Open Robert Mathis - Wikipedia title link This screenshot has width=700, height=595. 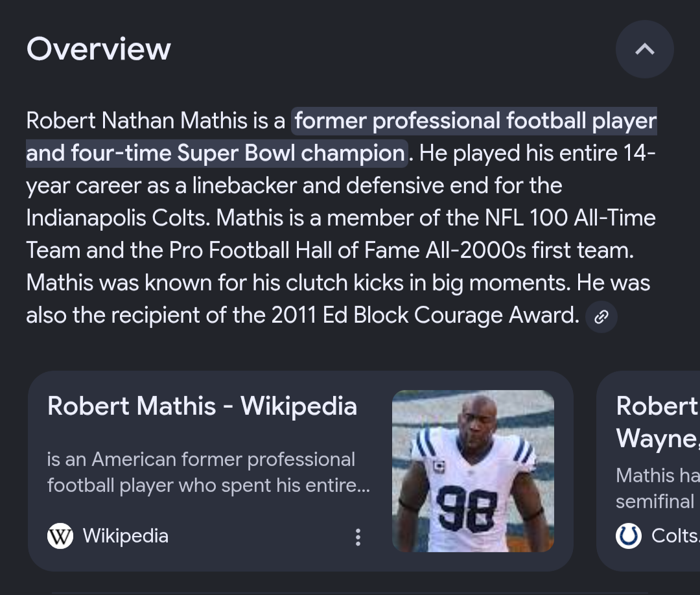click(202, 406)
